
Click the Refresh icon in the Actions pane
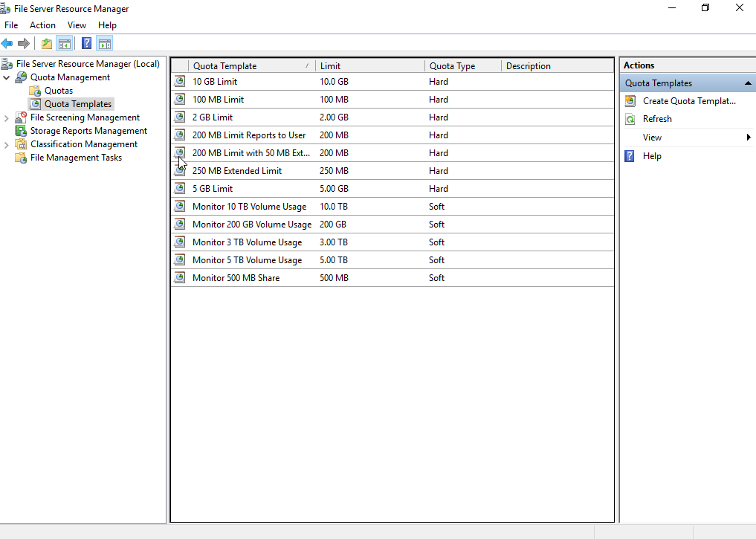pos(631,119)
